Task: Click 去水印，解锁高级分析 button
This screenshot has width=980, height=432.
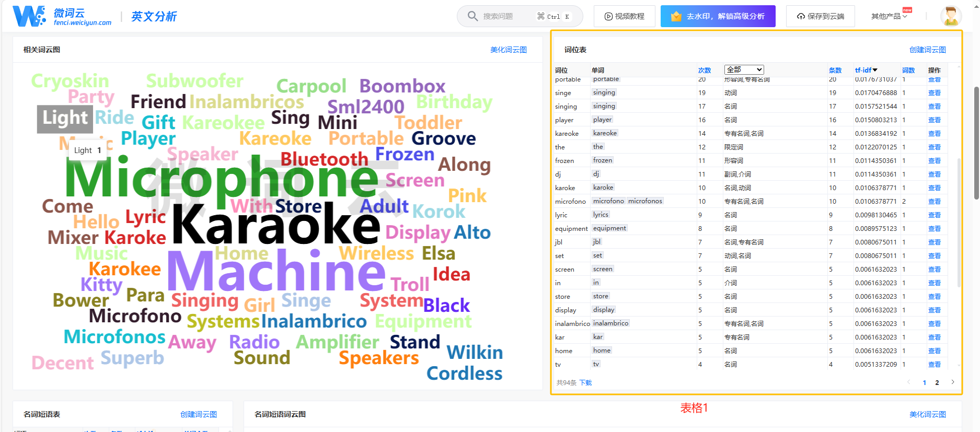Action: point(718,16)
